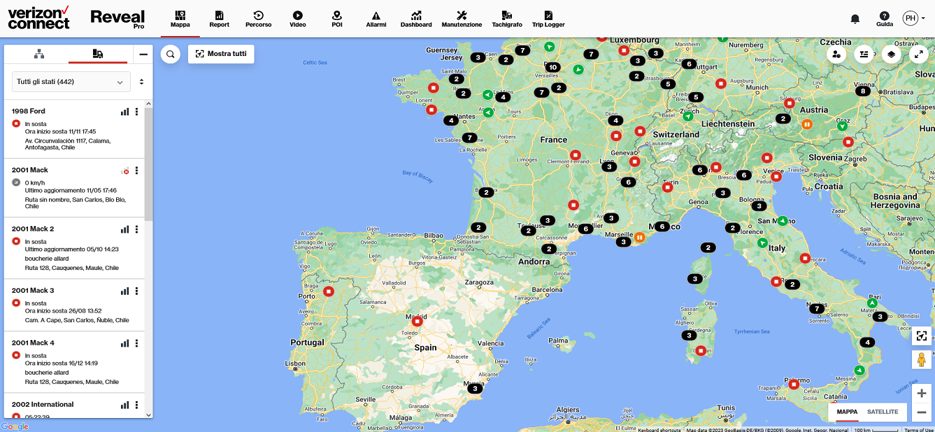
Task: Click the fit-to-view frame button above Pegman
Action: (x=921, y=335)
